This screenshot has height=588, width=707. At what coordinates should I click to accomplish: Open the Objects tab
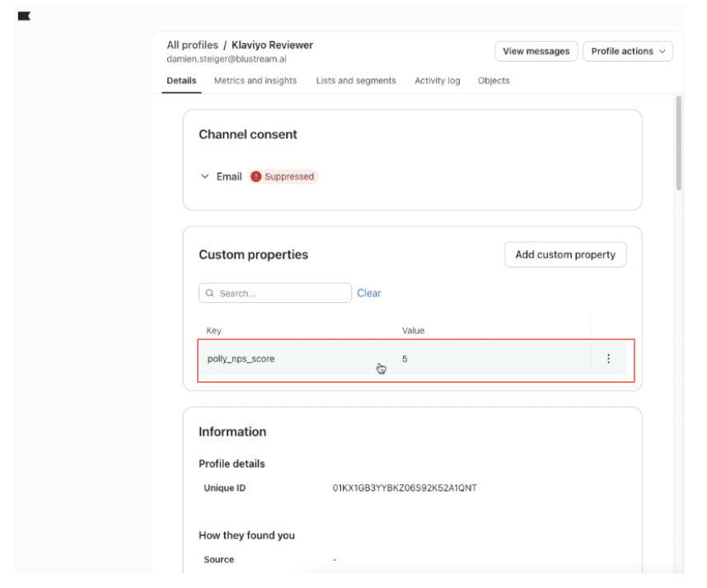coord(494,81)
